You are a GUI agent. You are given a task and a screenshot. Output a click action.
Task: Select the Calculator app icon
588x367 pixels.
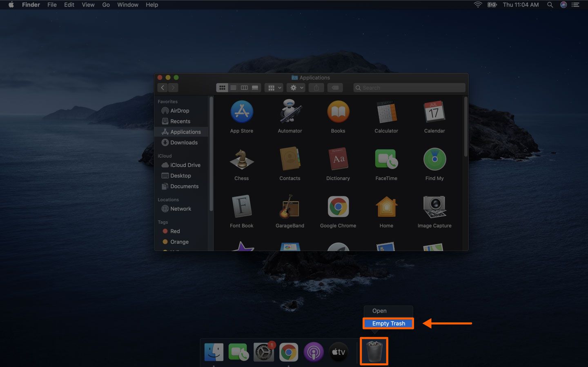386,112
